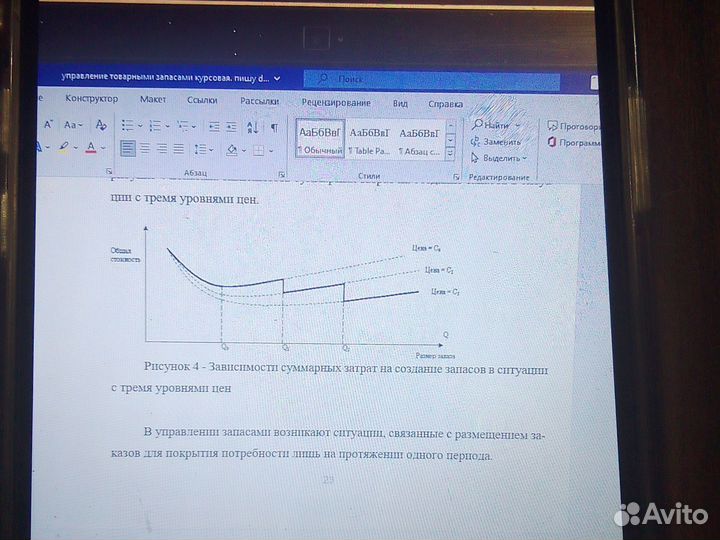Select the Обычный style
The image size is (720, 540).
click(320, 139)
